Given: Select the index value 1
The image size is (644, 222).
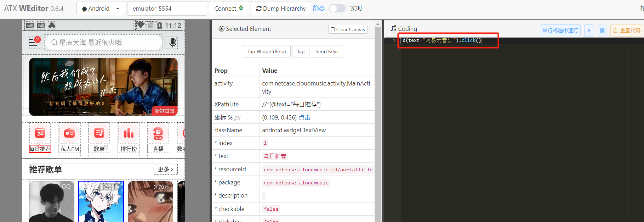Looking at the screenshot, I should point(265,143).
